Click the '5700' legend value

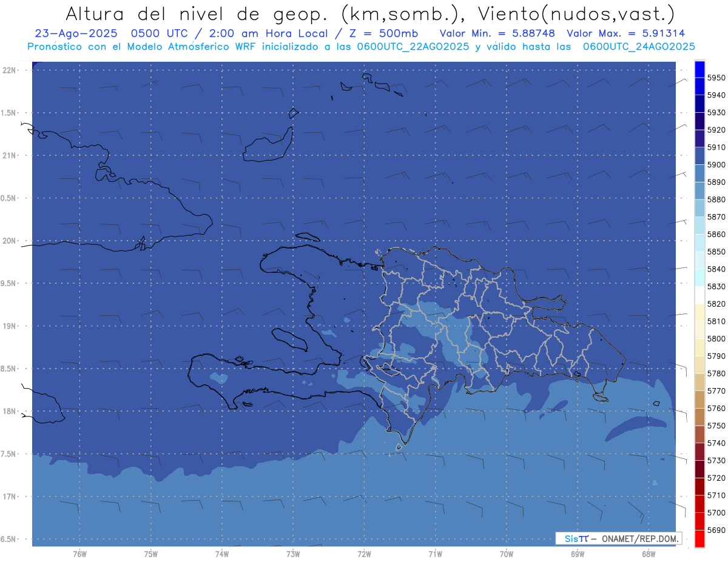(x=716, y=513)
